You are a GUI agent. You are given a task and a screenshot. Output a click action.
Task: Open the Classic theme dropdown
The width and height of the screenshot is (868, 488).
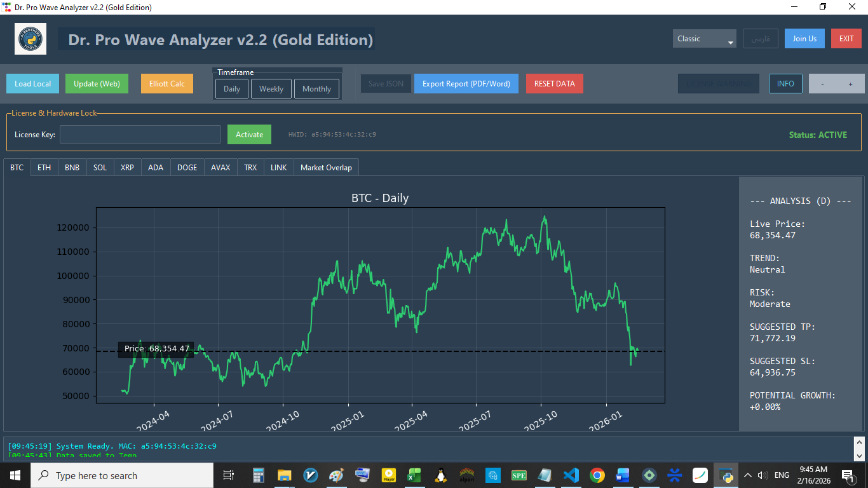click(x=704, y=39)
